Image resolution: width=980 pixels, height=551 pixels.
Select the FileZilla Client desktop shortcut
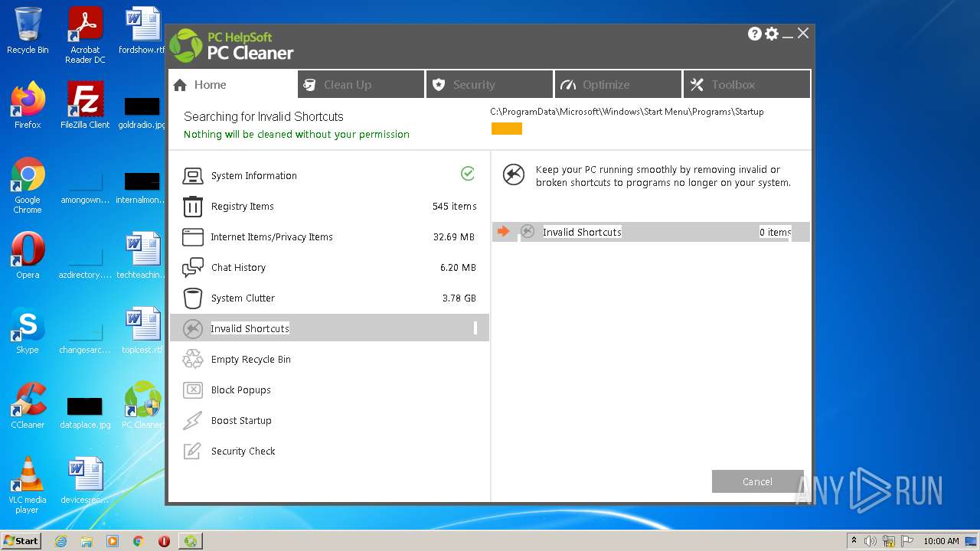[x=85, y=106]
